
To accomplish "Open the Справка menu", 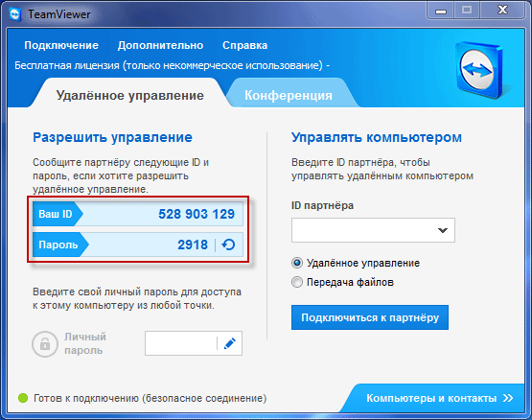I will click(245, 45).
